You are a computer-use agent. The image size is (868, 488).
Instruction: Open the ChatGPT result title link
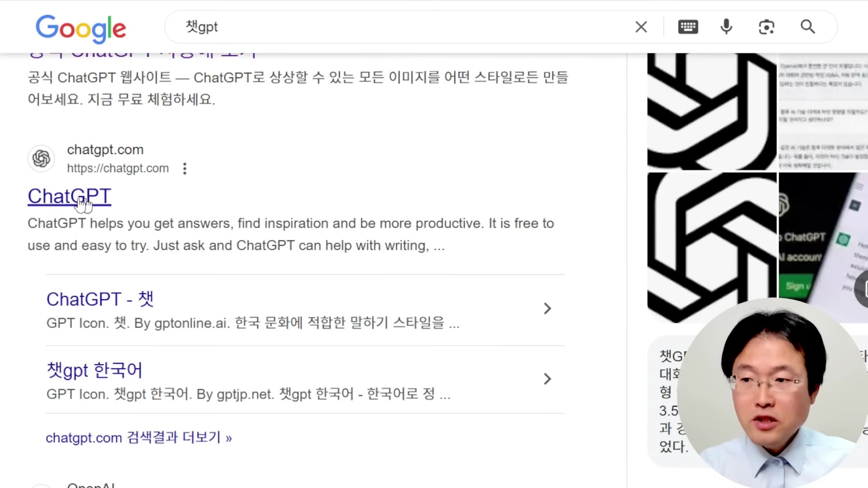[x=69, y=196]
